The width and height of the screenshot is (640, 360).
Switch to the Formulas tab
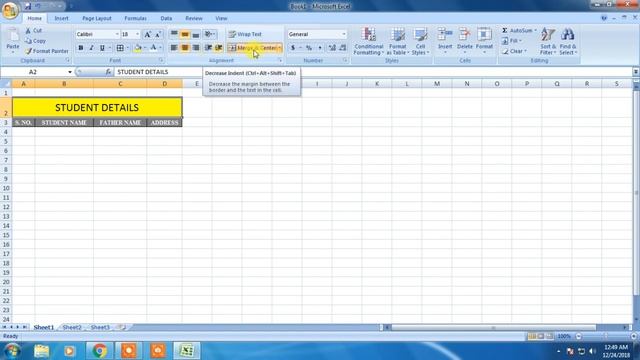point(136,18)
